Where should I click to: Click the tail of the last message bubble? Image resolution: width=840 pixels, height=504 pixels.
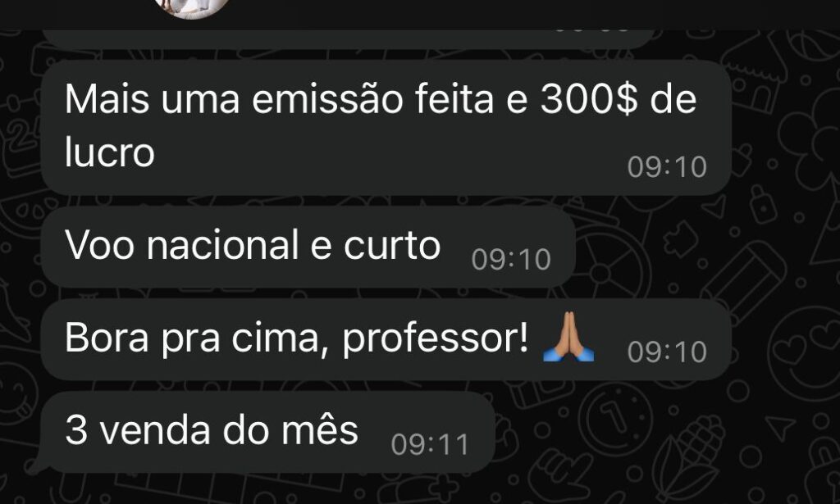[36, 465]
